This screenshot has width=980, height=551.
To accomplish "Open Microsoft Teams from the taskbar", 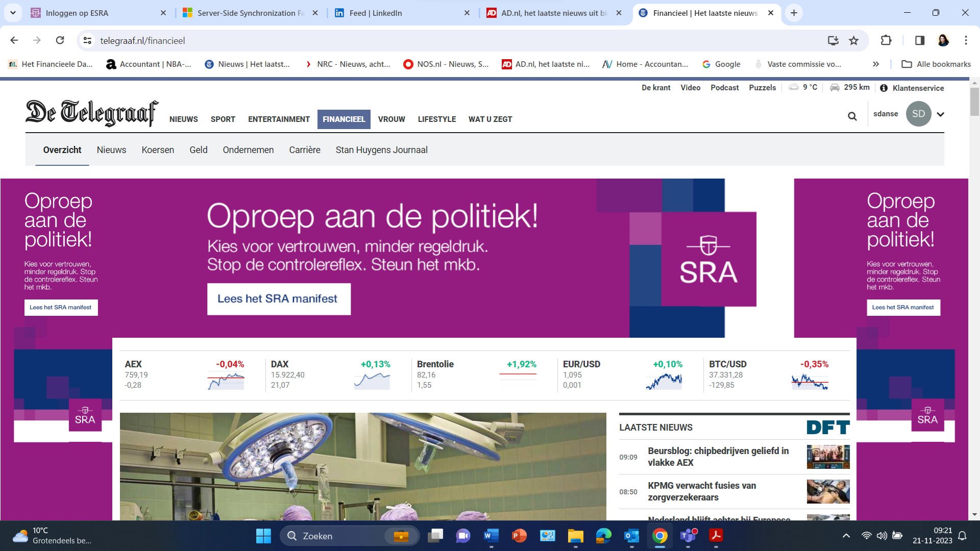I will [688, 536].
